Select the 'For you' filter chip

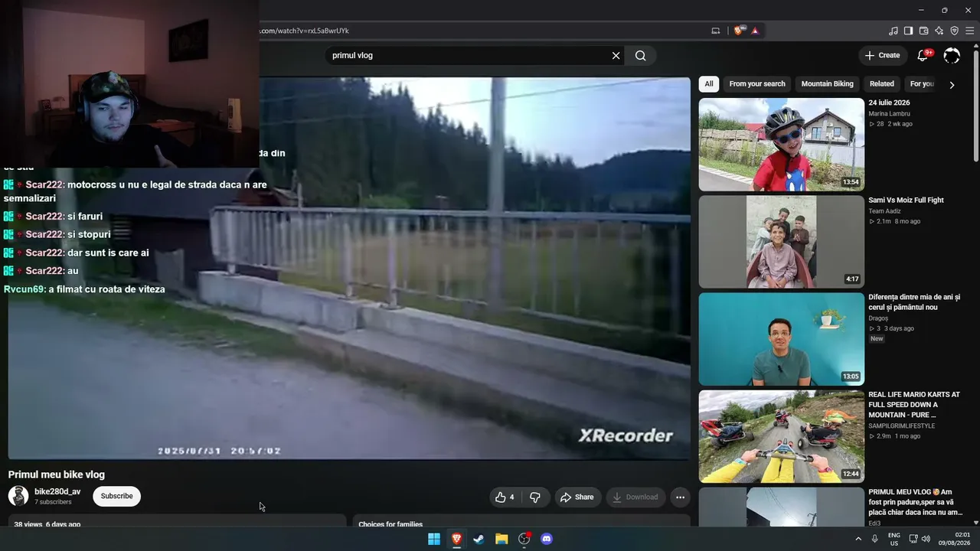click(x=922, y=84)
